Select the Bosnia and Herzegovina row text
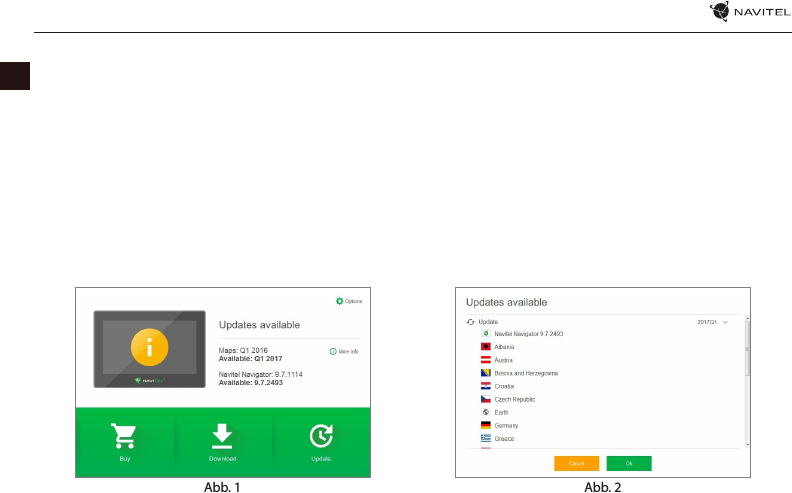This screenshot has width=792, height=493. coord(526,373)
